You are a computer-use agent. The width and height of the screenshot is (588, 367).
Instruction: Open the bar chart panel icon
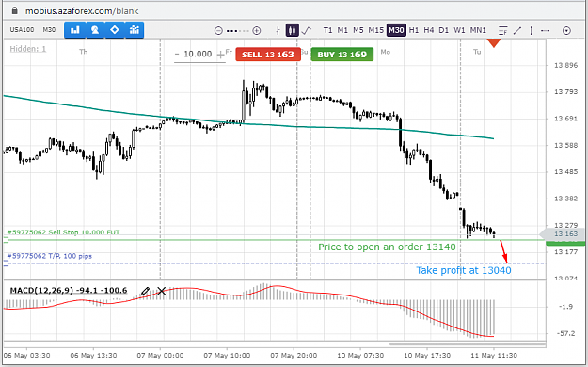coord(74,30)
